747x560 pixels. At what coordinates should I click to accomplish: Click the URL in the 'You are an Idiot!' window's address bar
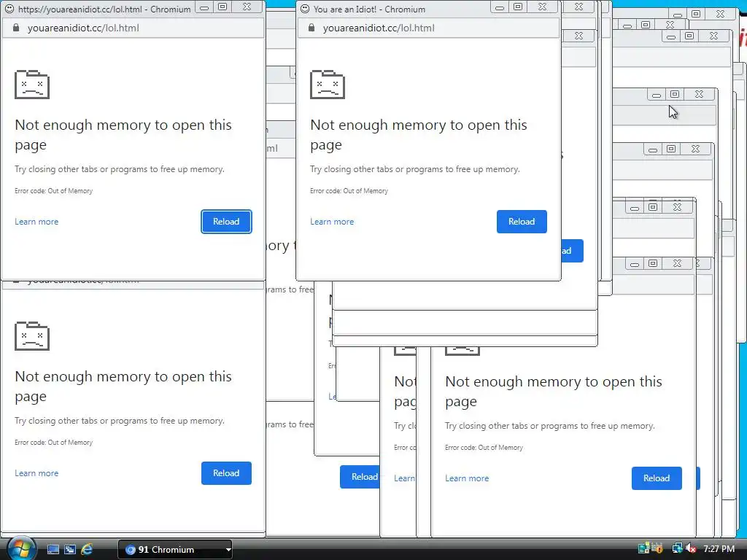[x=379, y=28]
